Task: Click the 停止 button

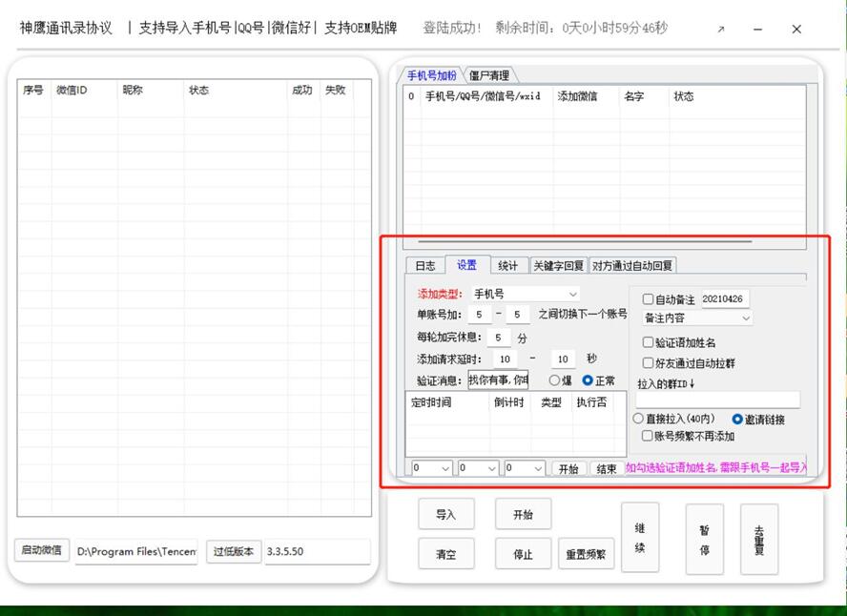Action: pos(523,554)
